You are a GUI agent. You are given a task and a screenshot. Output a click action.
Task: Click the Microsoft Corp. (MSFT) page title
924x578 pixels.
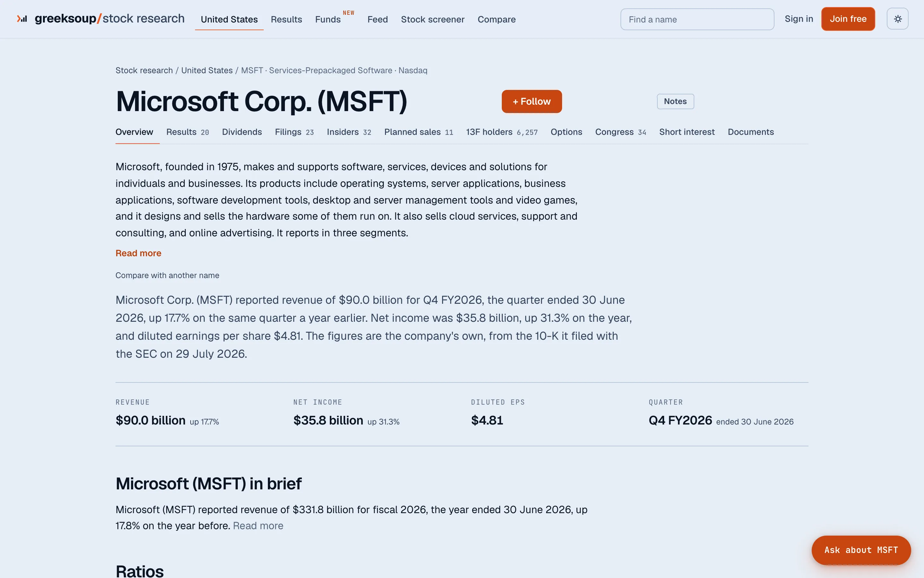(x=261, y=101)
